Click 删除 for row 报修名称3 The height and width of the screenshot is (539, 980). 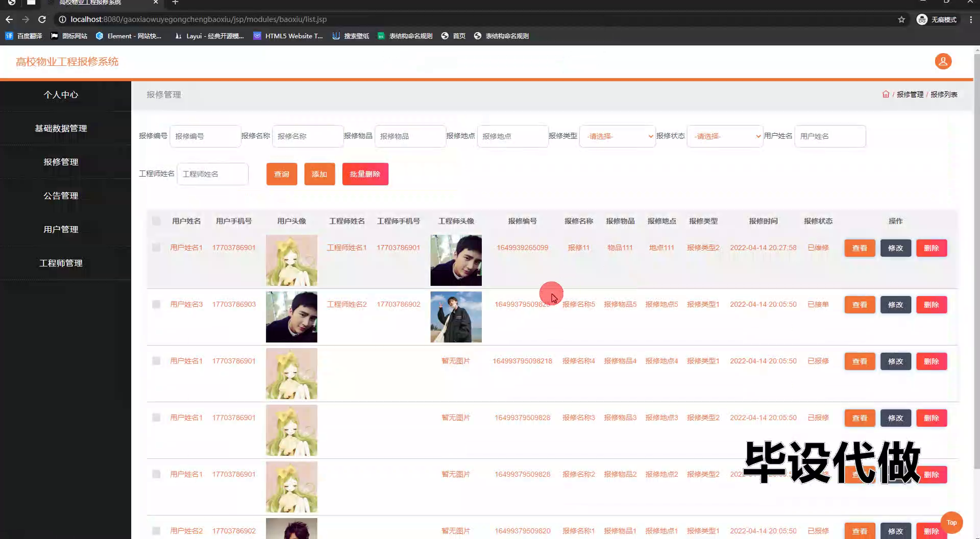(x=932, y=418)
